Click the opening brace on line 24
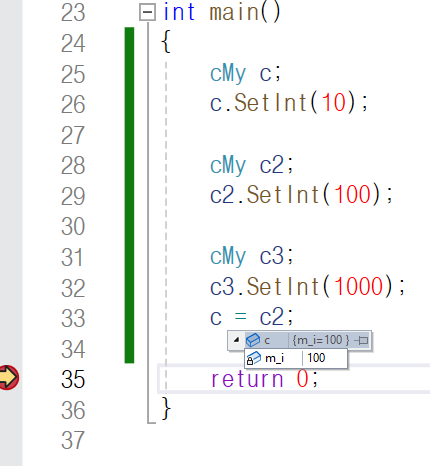Viewport: 430px width, 466px height. coord(166,41)
